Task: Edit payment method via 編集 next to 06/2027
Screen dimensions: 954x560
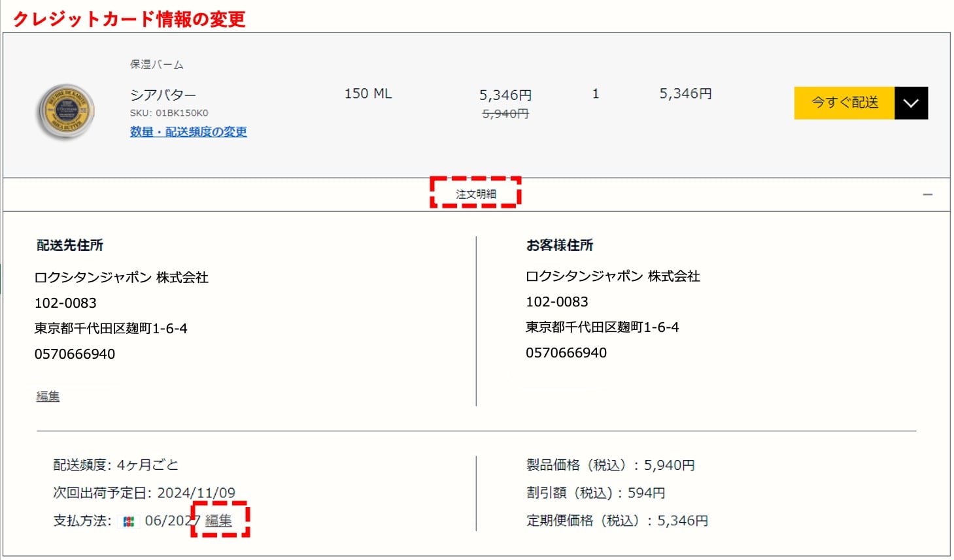Action: point(218,520)
